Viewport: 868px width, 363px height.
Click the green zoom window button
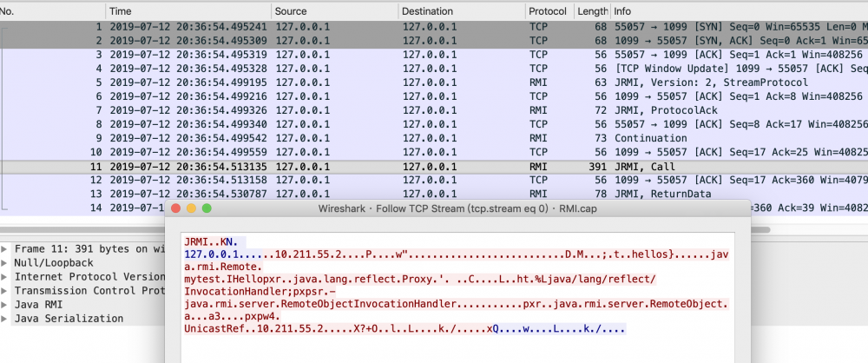tap(207, 209)
